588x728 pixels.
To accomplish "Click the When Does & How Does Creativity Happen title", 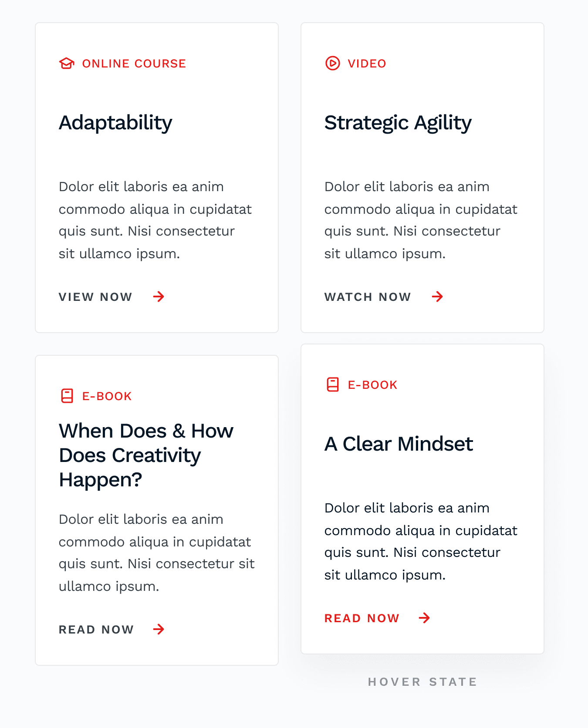I will point(146,455).
